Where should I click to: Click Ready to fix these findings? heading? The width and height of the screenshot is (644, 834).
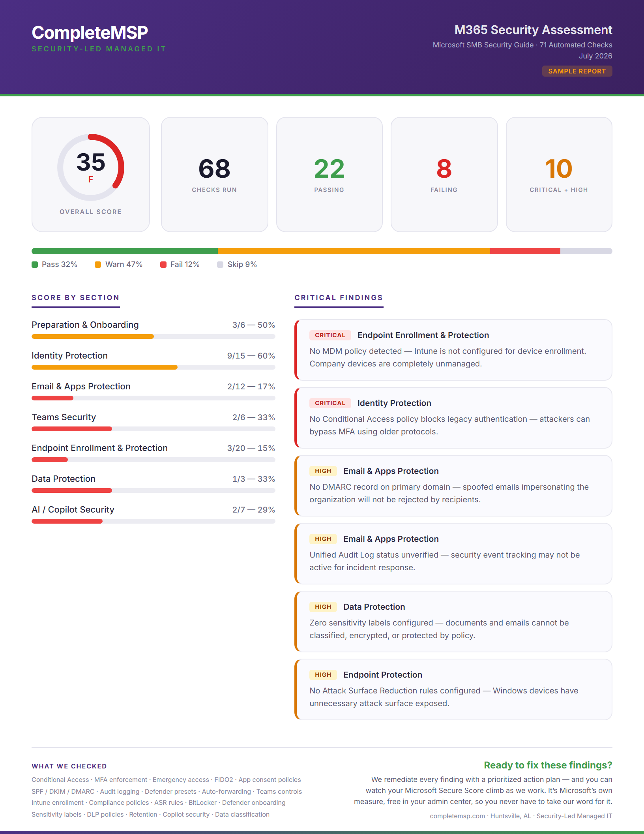coord(548,765)
